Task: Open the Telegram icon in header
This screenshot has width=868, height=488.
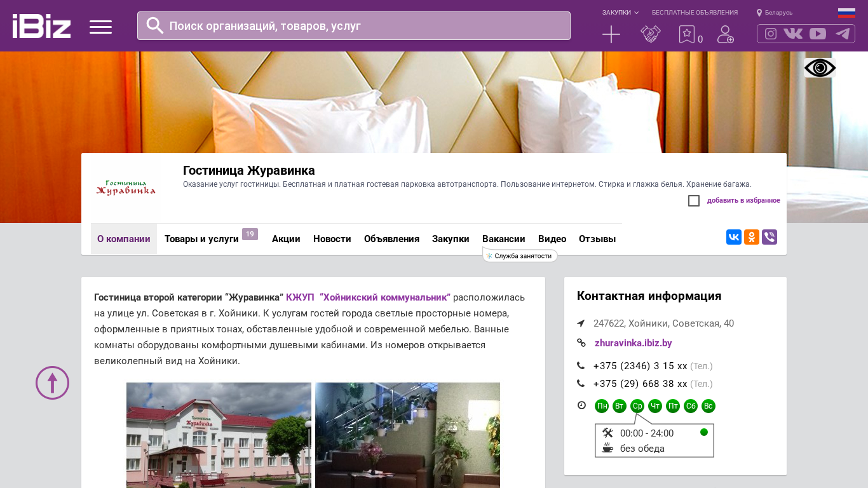Action: pyautogui.click(x=843, y=34)
